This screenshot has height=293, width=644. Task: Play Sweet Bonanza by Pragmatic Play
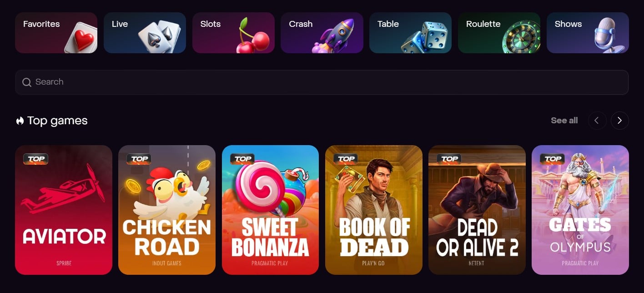click(x=270, y=210)
